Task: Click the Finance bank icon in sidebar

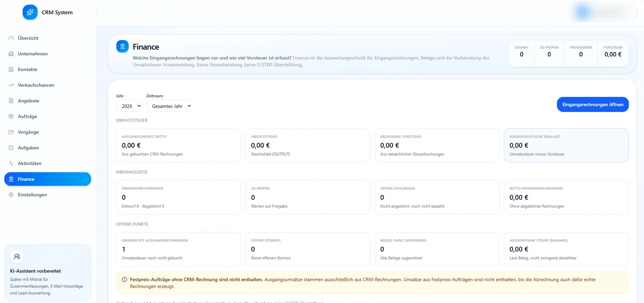Action: [x=11, y=179]
